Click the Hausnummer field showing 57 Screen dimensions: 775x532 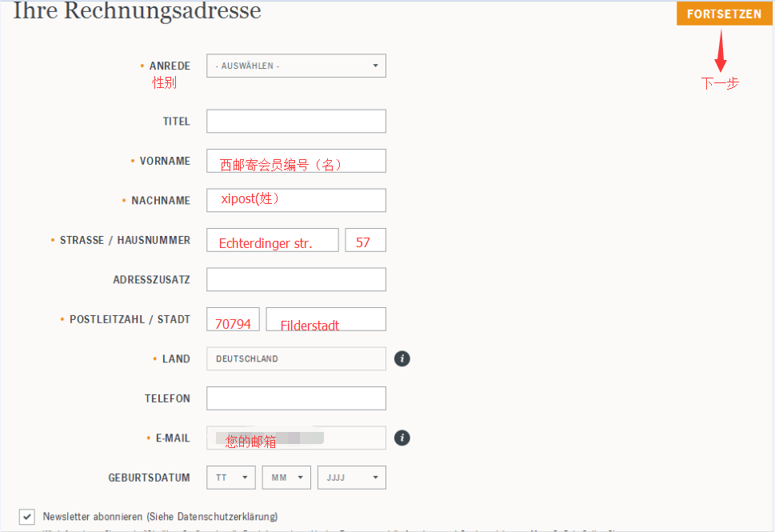(x=366, y=240)
